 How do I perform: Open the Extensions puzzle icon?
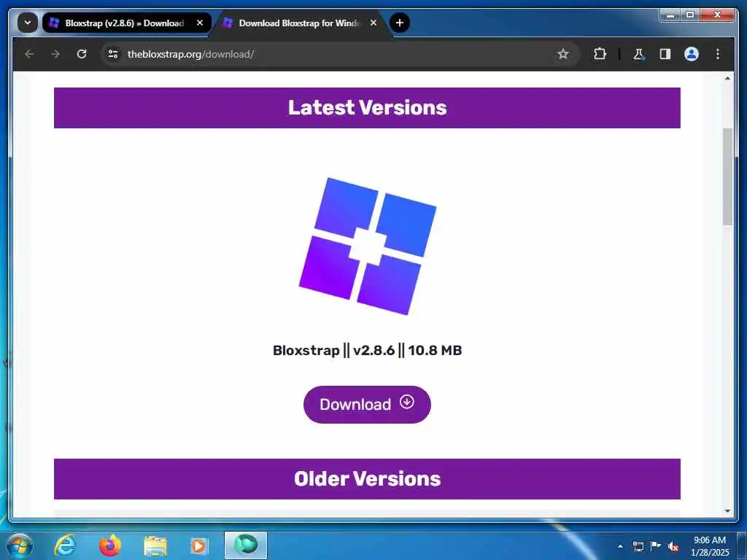(x=600, y=54)
